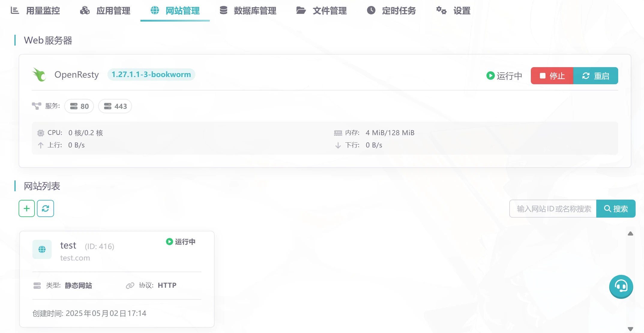Click the refresh website list icon
Viewport: 644px width, 333px height.
coord(45,208)
